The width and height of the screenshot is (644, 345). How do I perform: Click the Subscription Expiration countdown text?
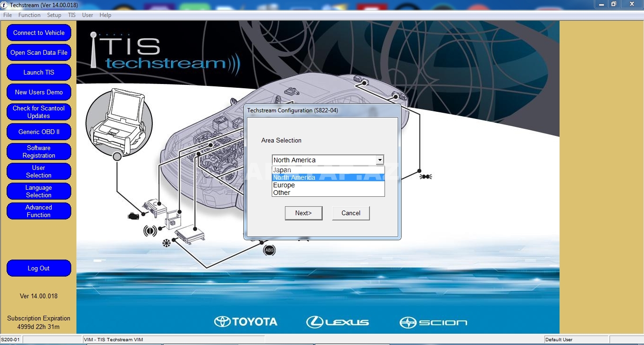tap(39, 322)
